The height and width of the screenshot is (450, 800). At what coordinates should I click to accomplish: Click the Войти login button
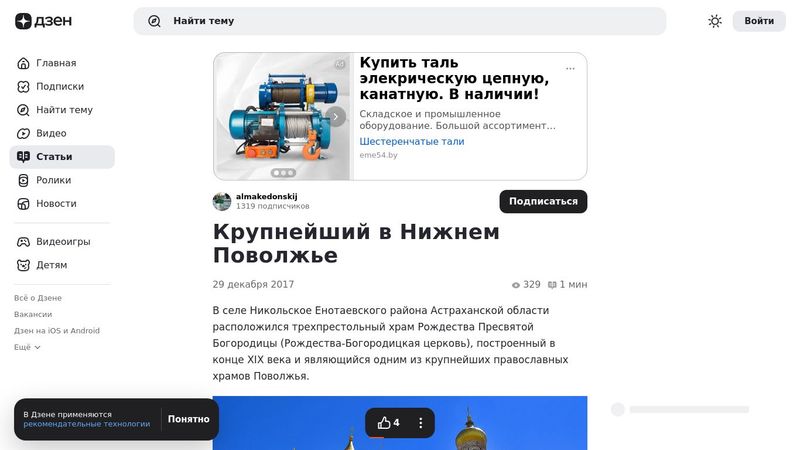tap(759, 21)
